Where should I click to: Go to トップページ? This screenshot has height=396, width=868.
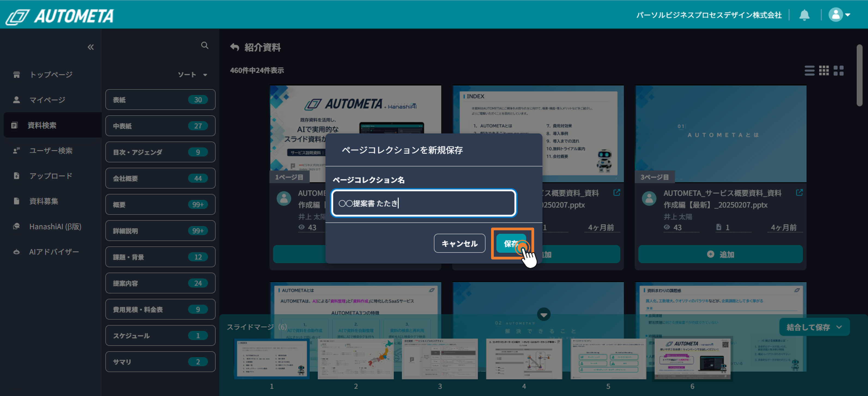(x=51, y=74)
